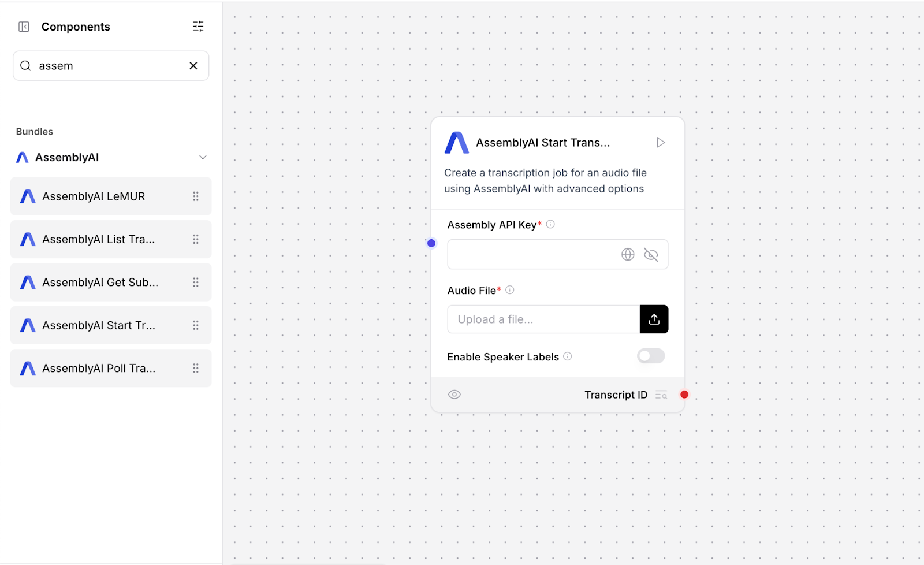Click the node description text
924x565 pixels.
(545, 181)
